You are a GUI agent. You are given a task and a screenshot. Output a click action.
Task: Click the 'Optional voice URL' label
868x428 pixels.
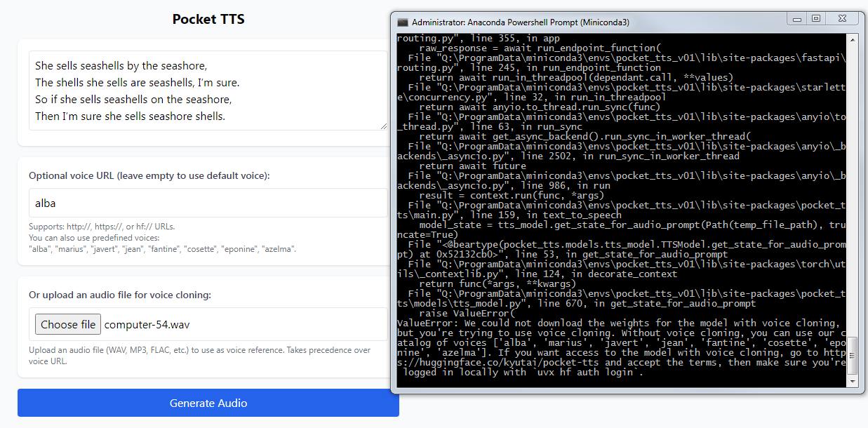click(x=149, y=175)
